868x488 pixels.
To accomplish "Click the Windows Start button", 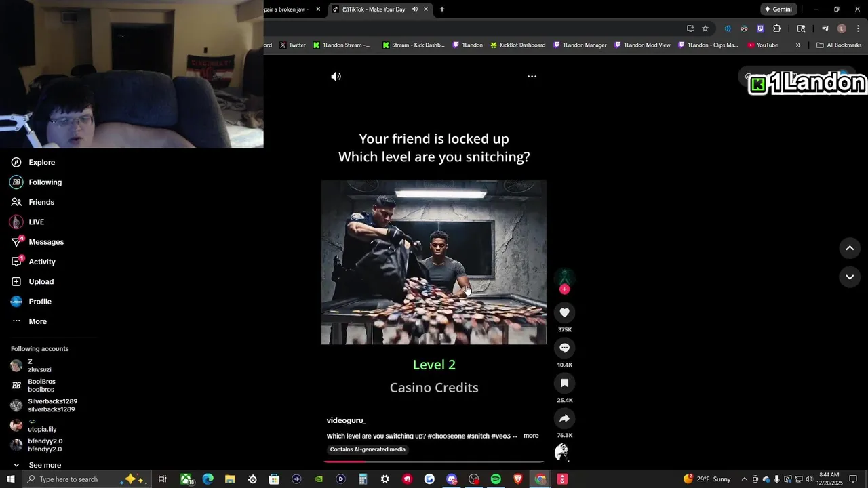I will (10, 479).
